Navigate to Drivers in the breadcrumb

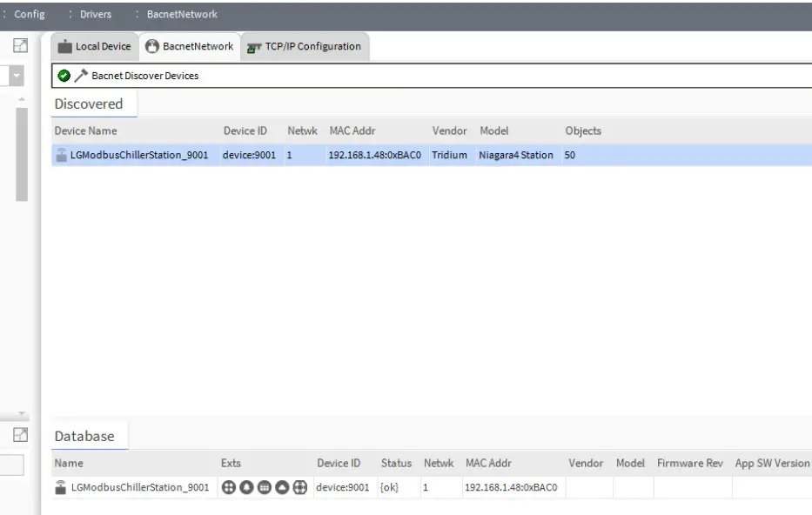click(x=96, y=15)
